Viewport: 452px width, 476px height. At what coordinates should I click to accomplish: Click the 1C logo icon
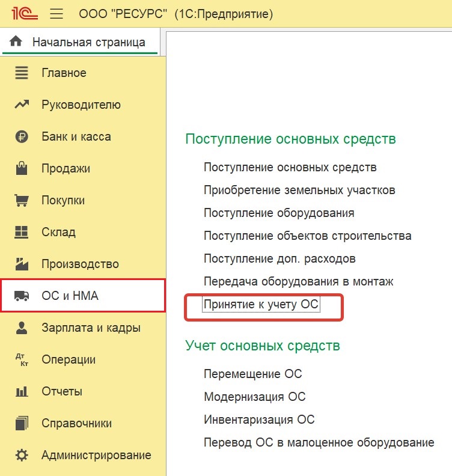point(24,14)
